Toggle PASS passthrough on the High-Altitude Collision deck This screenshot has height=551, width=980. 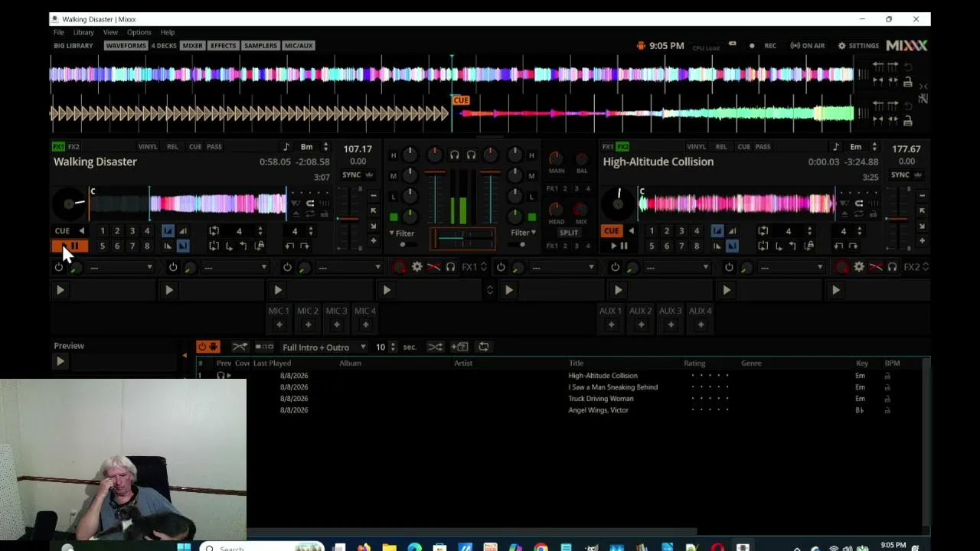coord(763,147)
